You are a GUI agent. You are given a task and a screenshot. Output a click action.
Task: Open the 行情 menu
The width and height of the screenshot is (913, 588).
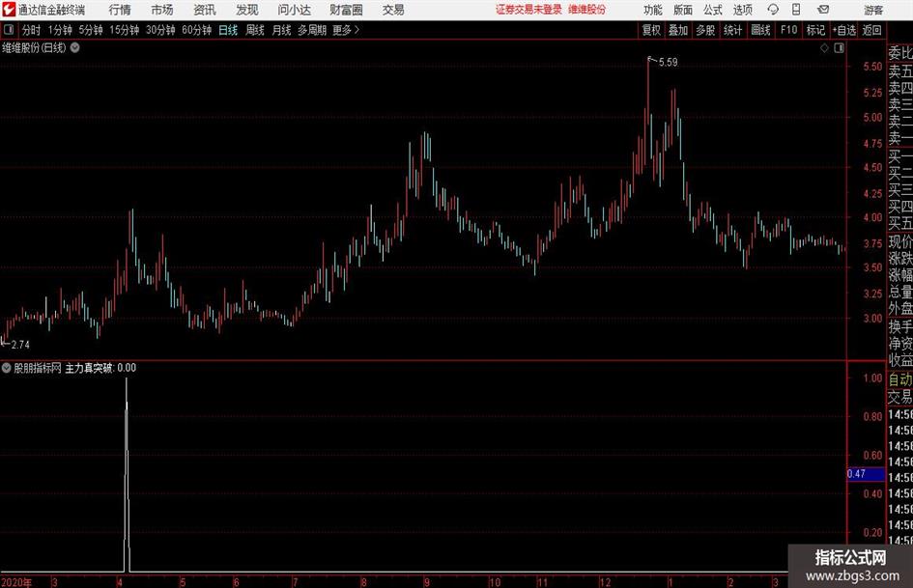point(120,10)
